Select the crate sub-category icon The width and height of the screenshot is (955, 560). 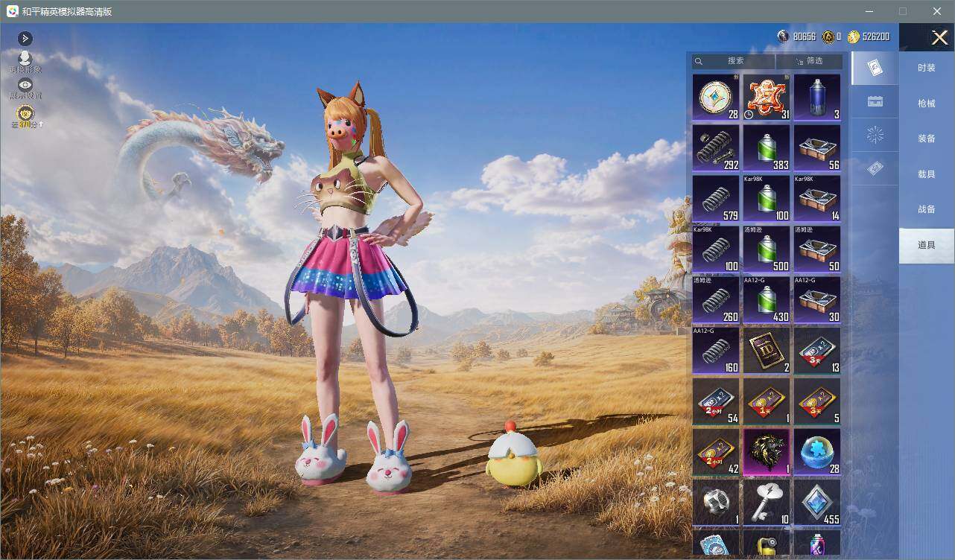click(875, 102)
